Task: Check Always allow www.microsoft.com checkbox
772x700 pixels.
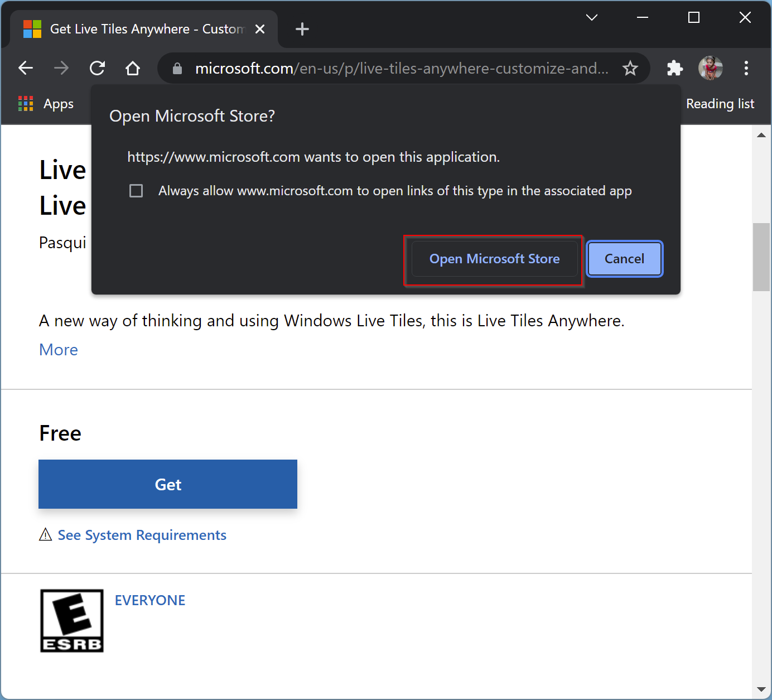Action: coord(136,191)
